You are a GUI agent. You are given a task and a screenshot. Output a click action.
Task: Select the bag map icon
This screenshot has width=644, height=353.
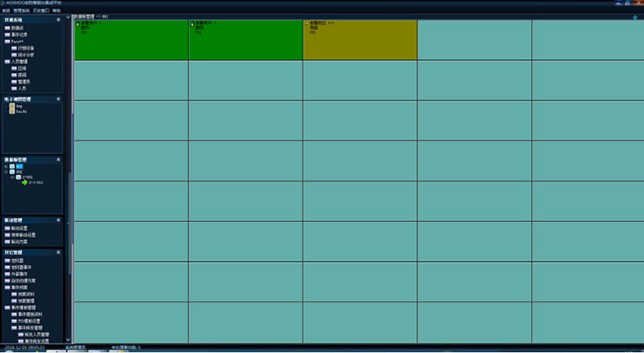(11, 106)
